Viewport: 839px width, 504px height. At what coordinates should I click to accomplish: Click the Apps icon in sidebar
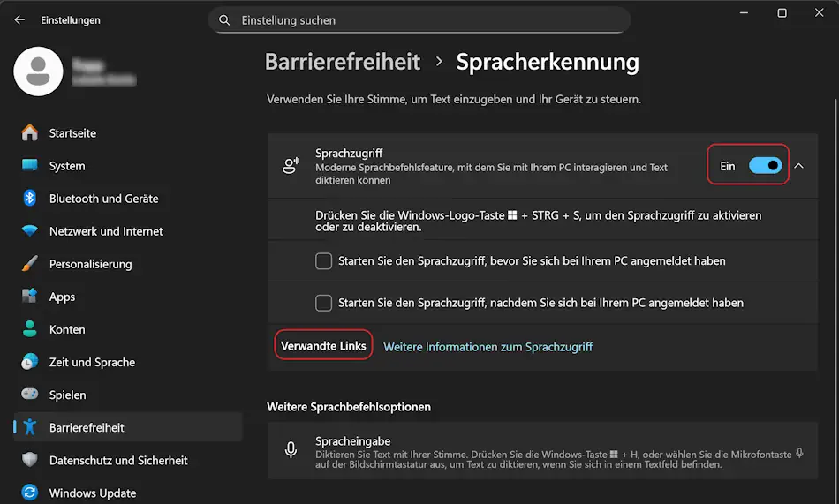[29, 296]
